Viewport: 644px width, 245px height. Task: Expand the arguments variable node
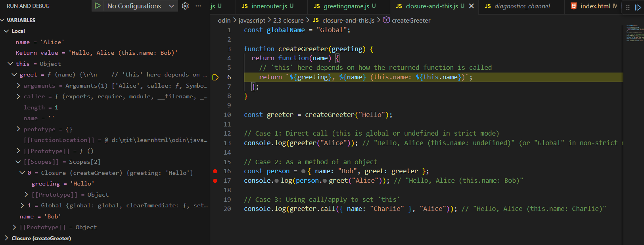point(18,86)
